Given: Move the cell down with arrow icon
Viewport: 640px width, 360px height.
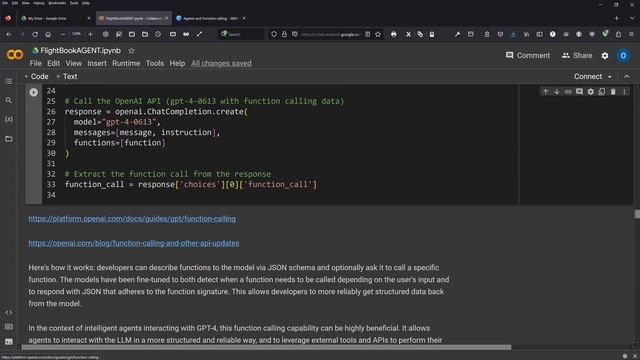Looking at the screenshot, I should coord(557,92).
